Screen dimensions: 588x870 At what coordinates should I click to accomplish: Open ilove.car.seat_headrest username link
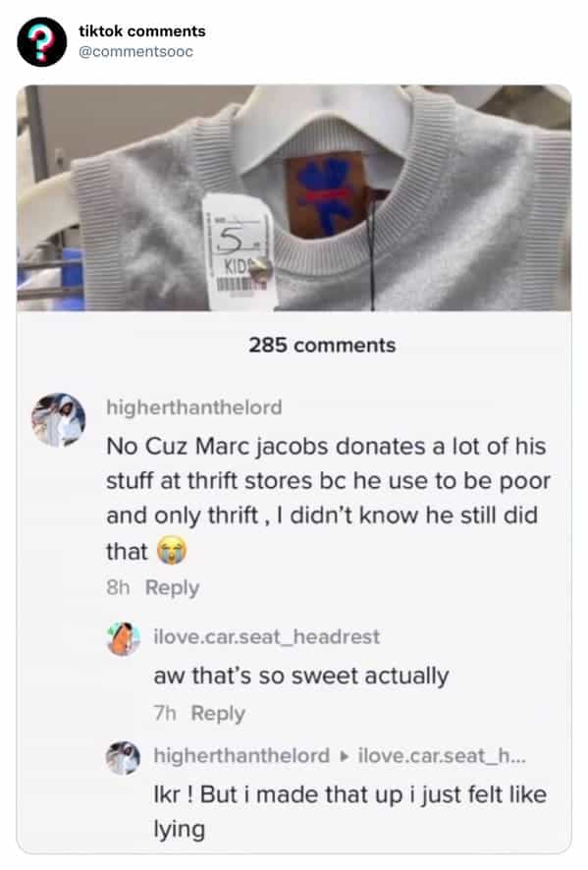(x=267, y=637)
